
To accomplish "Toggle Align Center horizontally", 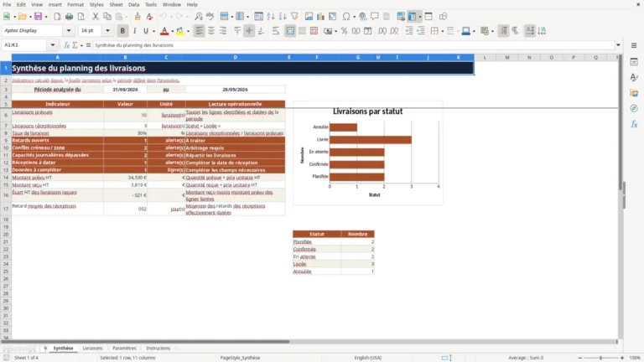I will coord(211,31).
